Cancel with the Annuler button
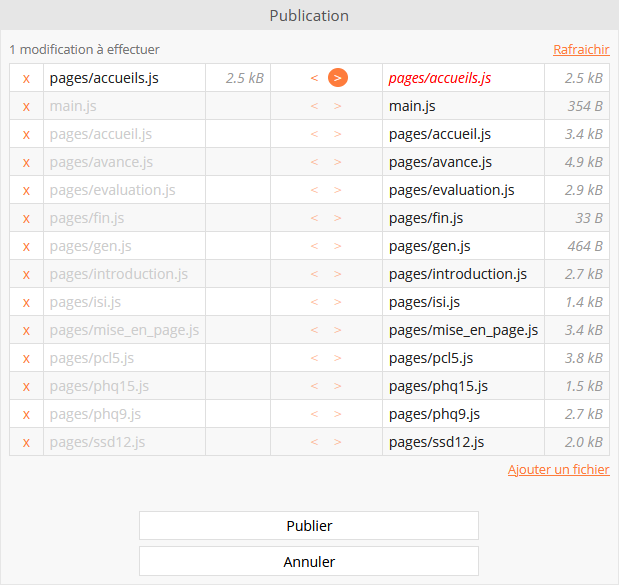This screenshot has height=585, width=619. point(309,561)
